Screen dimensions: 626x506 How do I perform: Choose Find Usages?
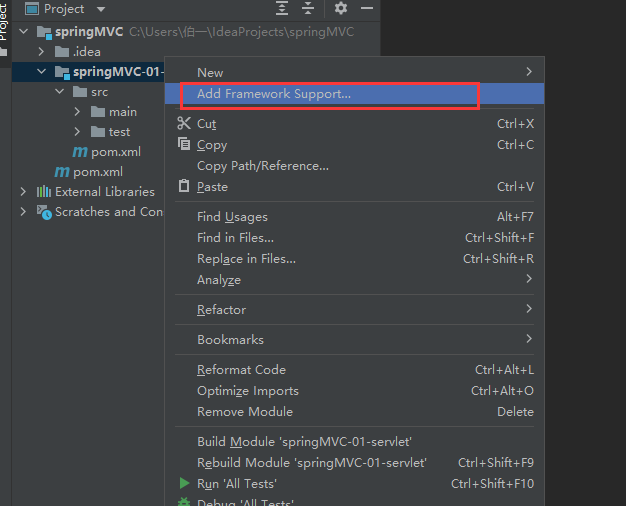tap(355, 216)
